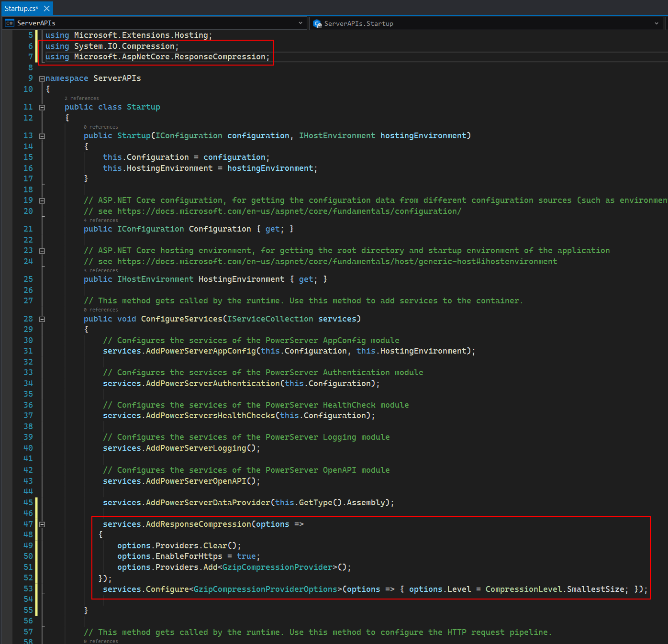Collapse the hosting environment comment on line 23
Viewport: 668px width, 644px height.
pyautogui.click(x=42, y=251)
